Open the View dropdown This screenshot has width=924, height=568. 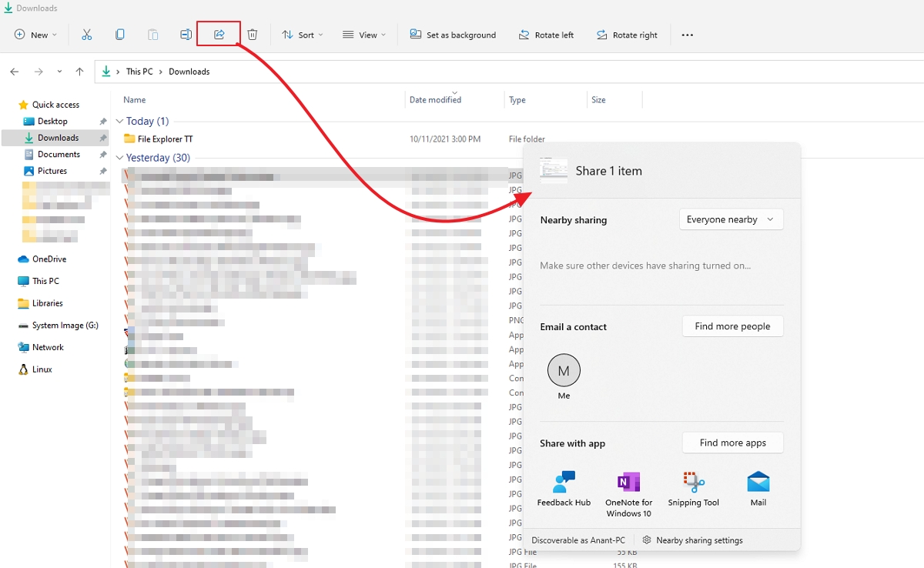coord(364,35)
